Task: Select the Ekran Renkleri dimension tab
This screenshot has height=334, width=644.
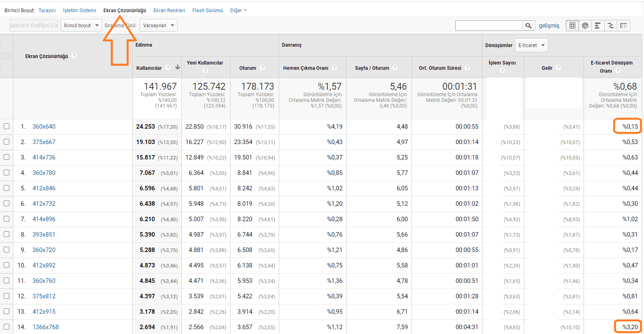Action: pyautogui.click(x=169, y=11)
